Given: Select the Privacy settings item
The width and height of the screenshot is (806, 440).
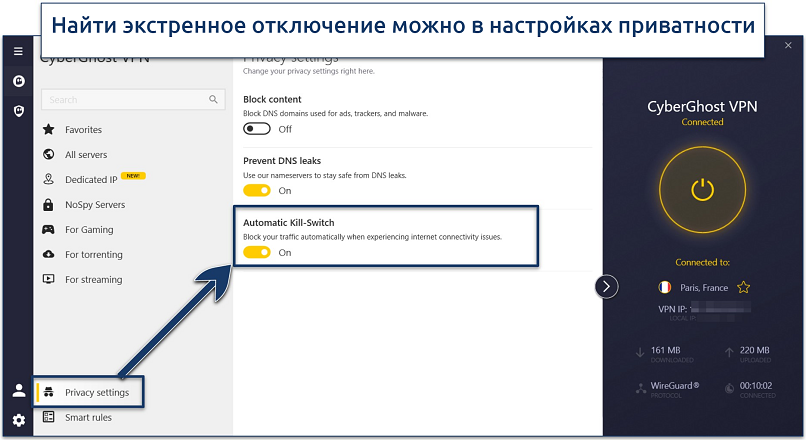Looking at the screenshot, I should coord(96,392).
